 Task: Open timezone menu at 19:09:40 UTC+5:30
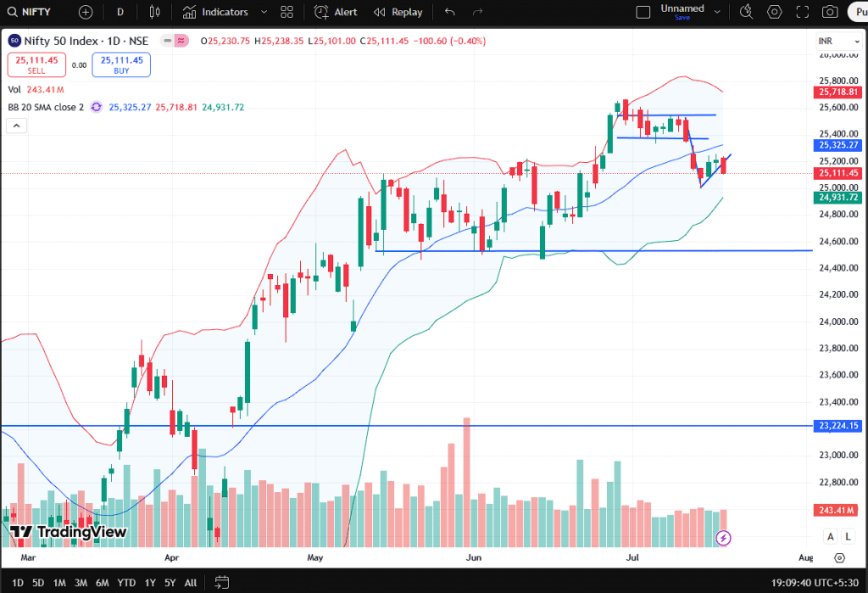point(815,583)
